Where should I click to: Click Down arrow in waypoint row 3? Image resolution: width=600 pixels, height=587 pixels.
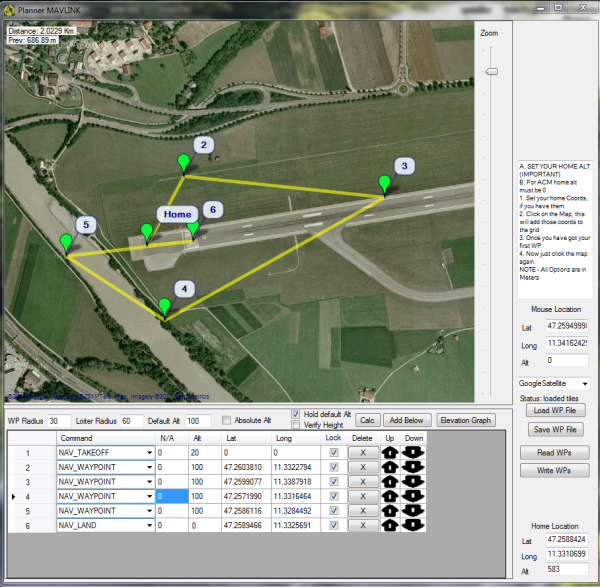coord(413,482)
